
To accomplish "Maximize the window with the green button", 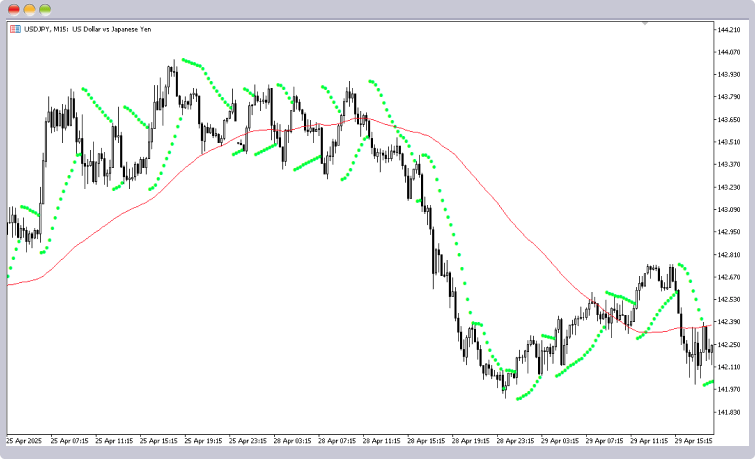I will 45,9.
